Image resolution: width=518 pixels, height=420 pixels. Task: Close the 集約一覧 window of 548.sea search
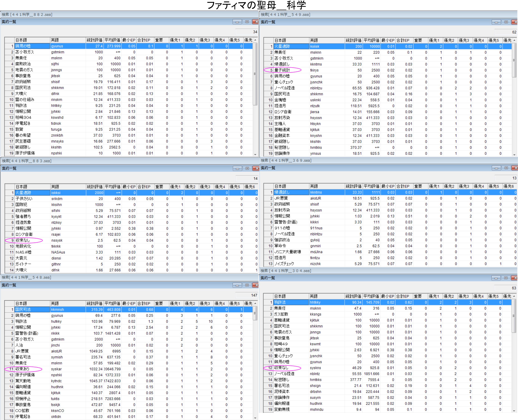pos(256,286)
